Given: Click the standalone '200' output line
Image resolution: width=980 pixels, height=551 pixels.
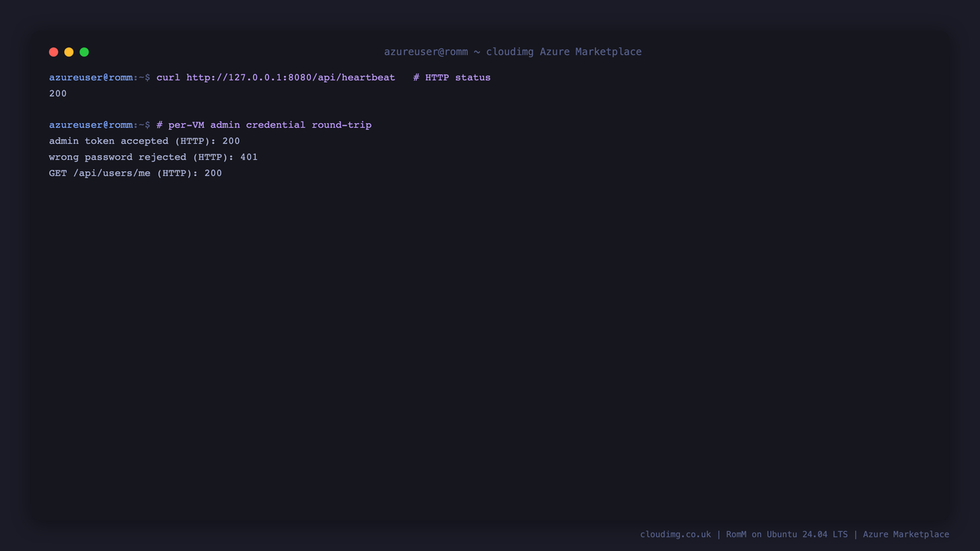Looking at the screenshot, I should click(x=58, y=93).
